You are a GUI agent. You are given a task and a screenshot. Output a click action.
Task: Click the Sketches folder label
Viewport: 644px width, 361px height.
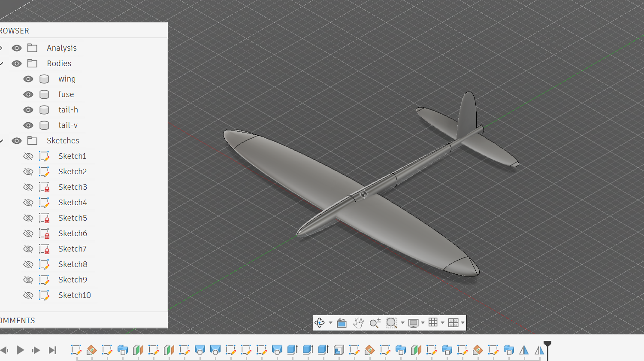click(x=63, y=141)
